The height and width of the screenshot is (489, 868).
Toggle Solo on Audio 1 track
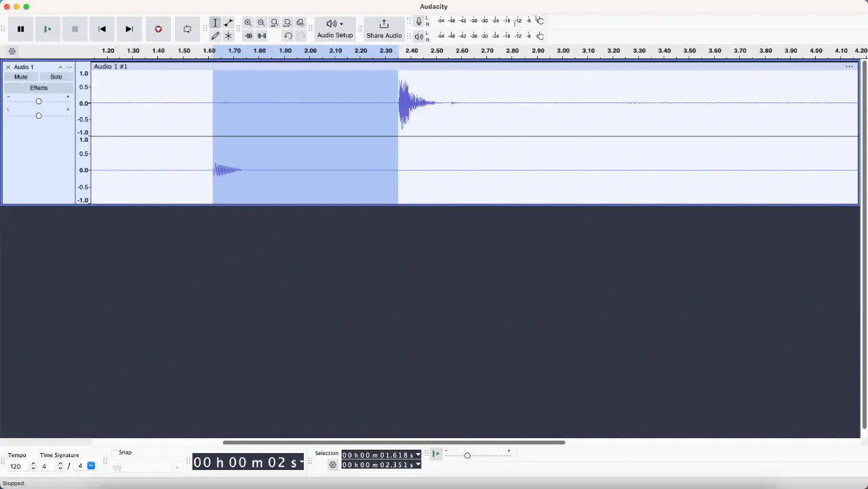pyautogui.click(x=56, y=77)
